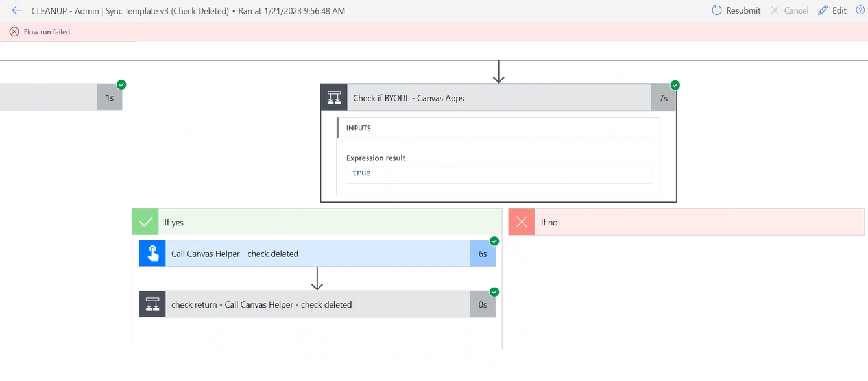
Task: Click the Cancel X icon in toolbar
Action: click(x=775, y=10)
